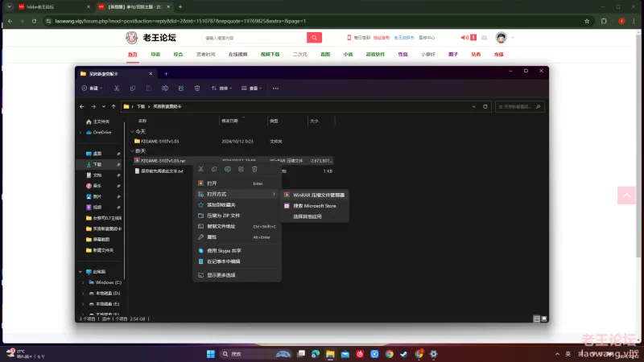The height and width of the screenshot is (362, 644).
Task: Refresh the Explorer folder view
Action: pyautogui.click(x=485, y=107)
